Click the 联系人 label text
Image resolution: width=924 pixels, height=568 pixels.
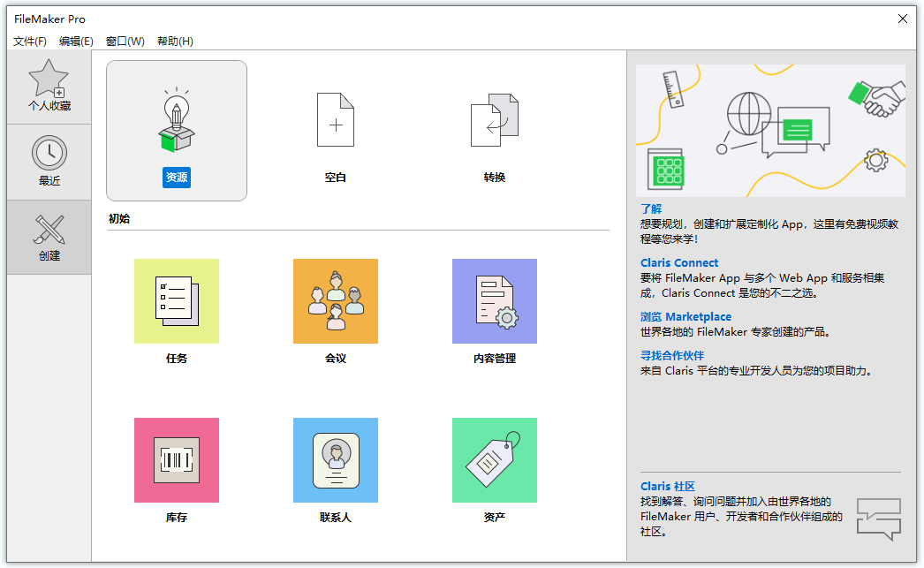[x=336, y=518]
